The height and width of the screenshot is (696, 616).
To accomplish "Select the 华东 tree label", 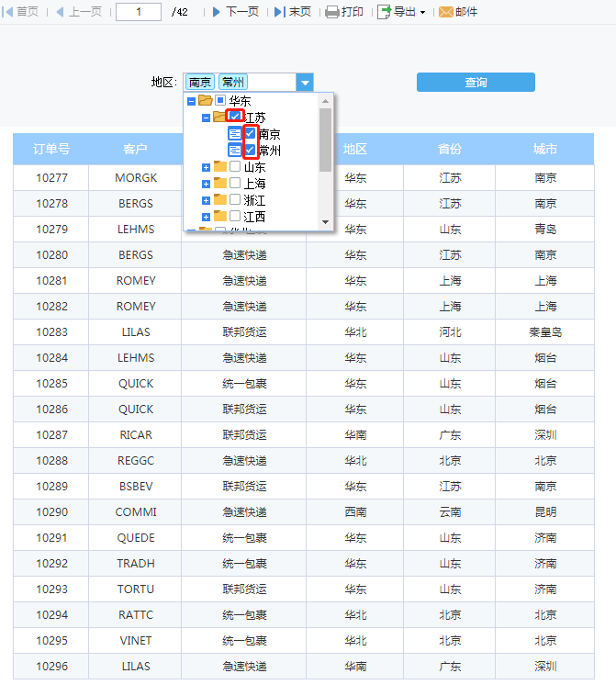I will [240, 101].
